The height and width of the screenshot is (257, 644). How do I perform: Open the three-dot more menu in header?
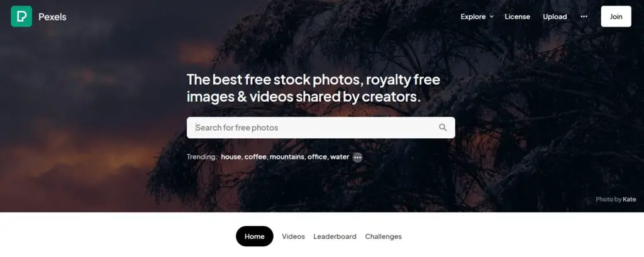click(x=584, y=16)
